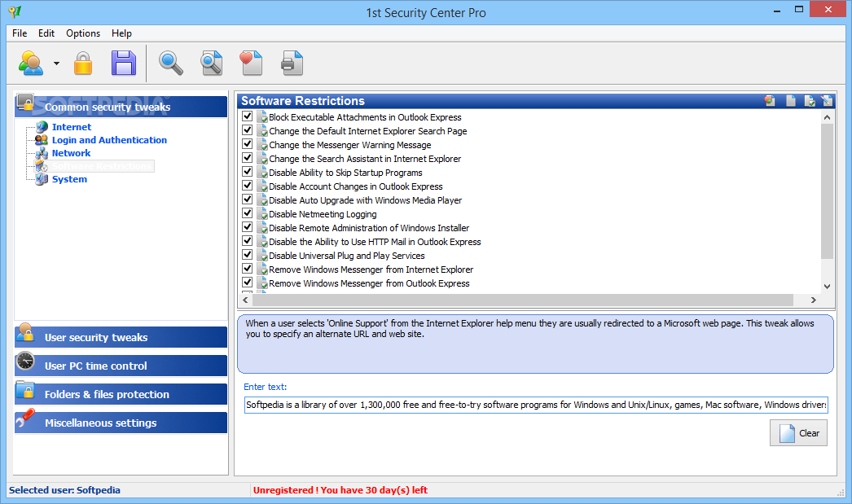Click the check-all page icon in header
Viewport: 852px width, 504px height.
tap(810, 100)
